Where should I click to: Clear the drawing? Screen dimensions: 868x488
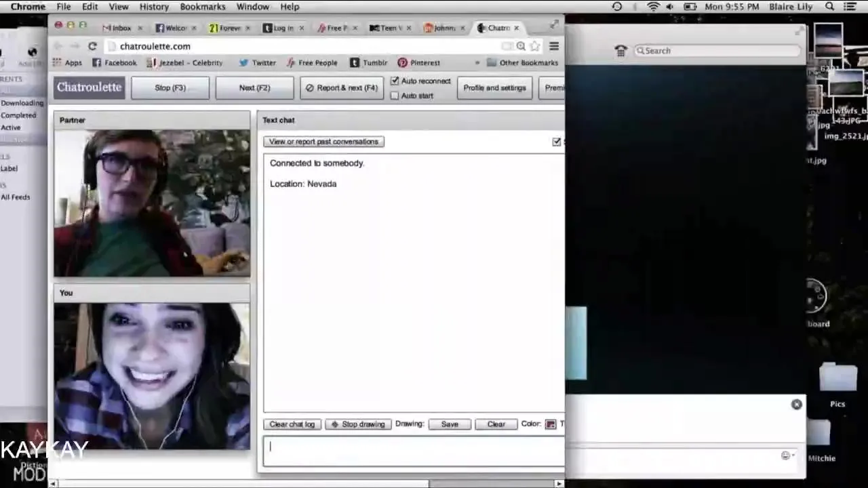[496, 424]
